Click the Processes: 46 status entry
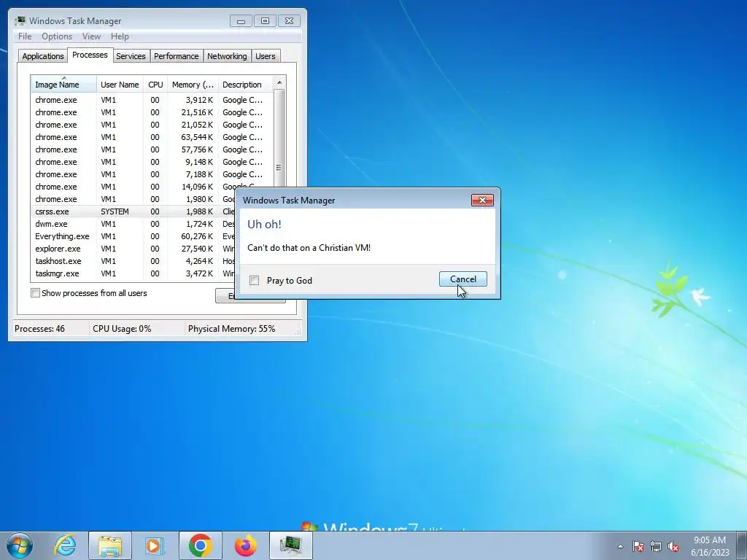Image resolution: width=747 pixels, height=560 pixels. (39, 329)
